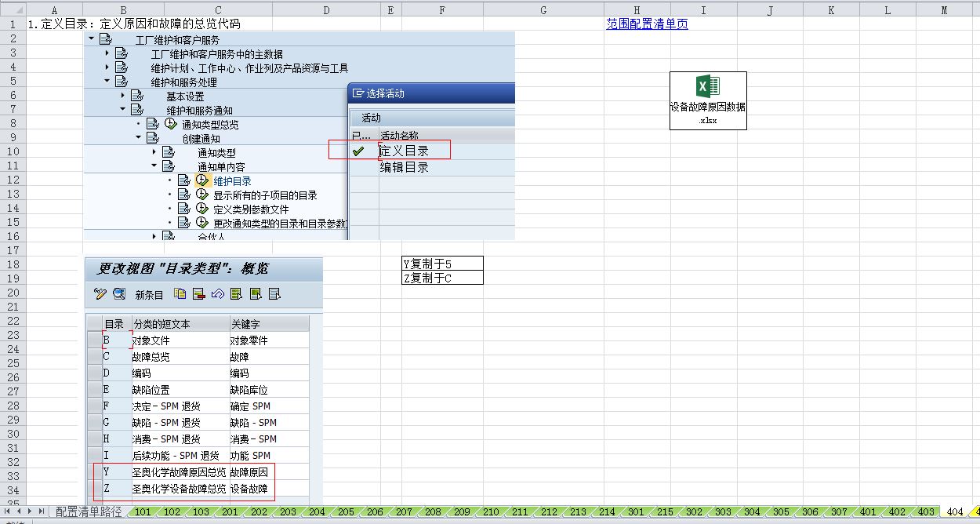Select row header 34
The image size is (980, 524).
point(13,489)
